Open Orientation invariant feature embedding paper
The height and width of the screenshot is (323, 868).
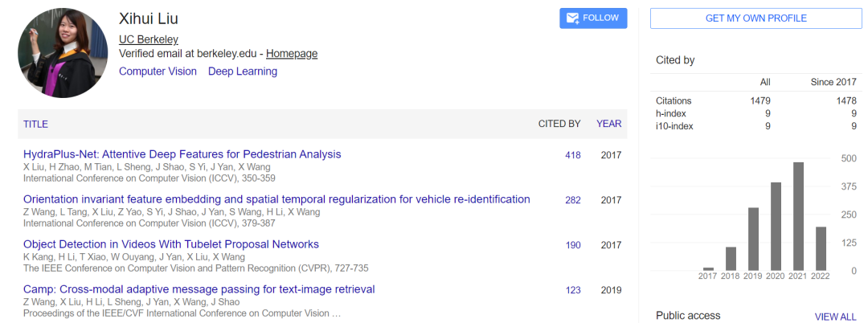276,199
